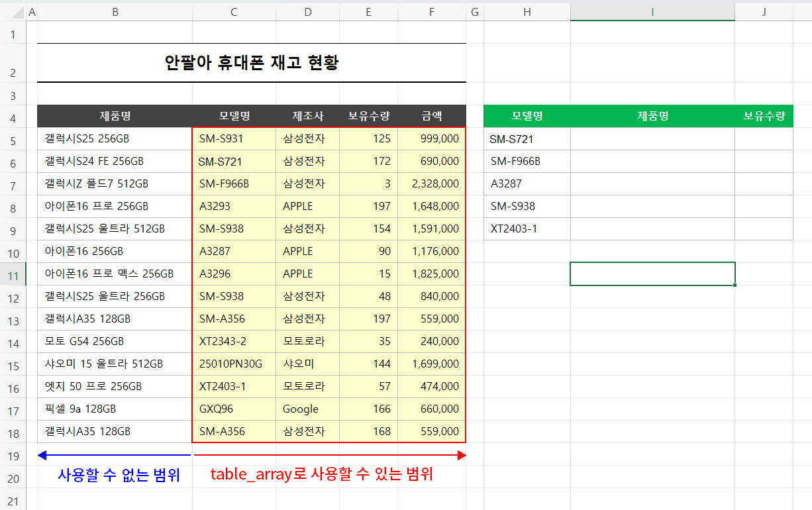Select the manufacturer cell 샤오미
Viewport: 812px width, 510px height.
coord(308,364)
